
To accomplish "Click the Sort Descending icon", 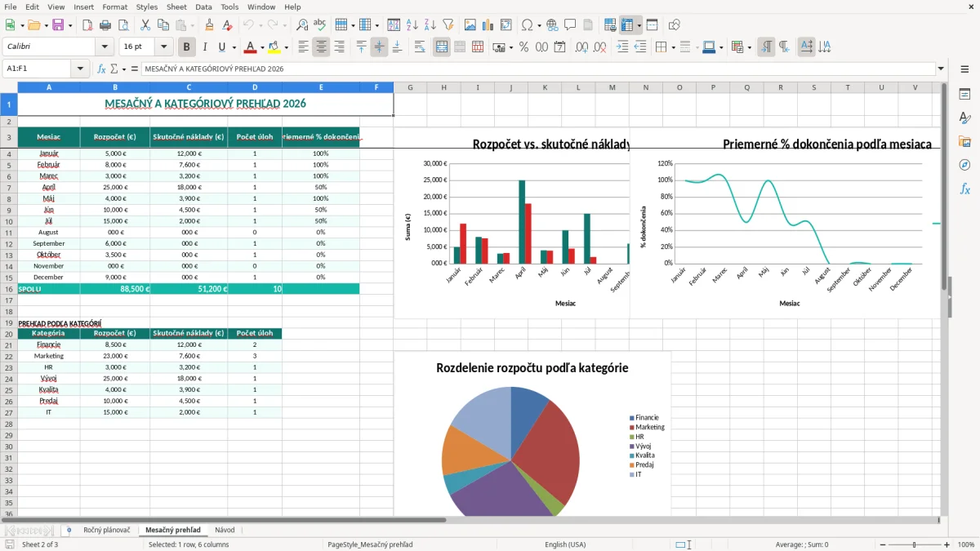I will (429, 25).
